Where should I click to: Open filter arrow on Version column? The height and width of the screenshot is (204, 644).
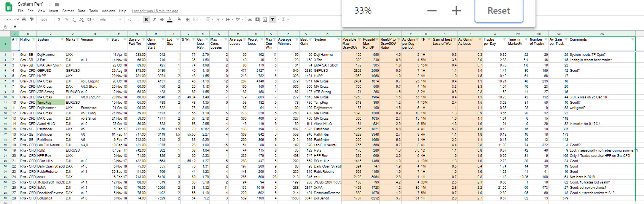(x=108, y=40)
